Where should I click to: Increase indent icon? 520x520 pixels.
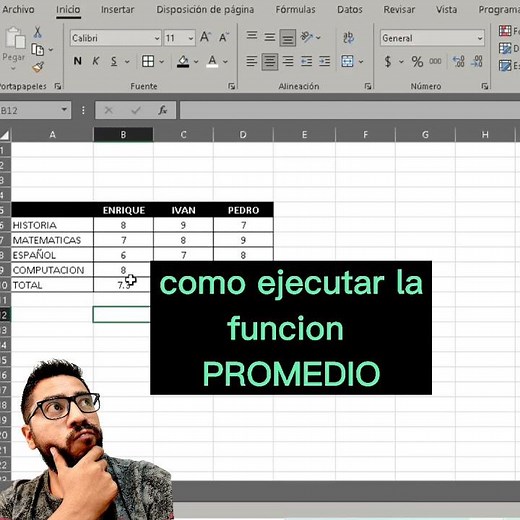pos(324,61)
